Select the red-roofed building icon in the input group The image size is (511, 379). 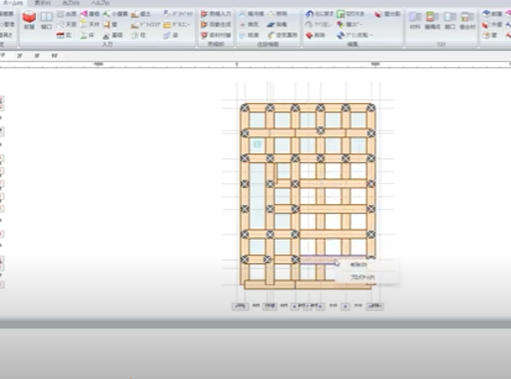(x=60, y=35)
